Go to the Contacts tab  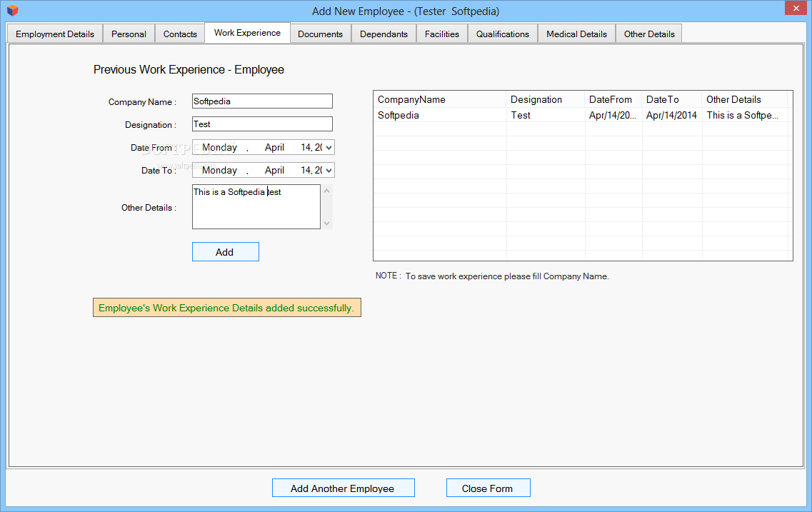pyautogui.click(x=180, y=34)
